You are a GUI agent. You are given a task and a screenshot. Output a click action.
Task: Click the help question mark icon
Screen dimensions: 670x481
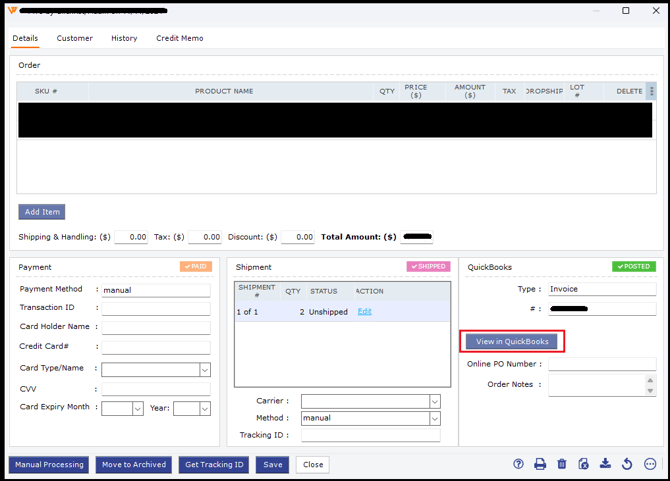coord(518,464)
